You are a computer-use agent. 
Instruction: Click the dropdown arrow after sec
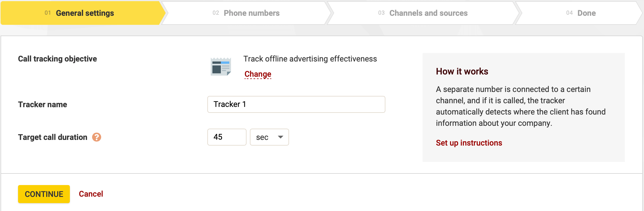[281, 137]
